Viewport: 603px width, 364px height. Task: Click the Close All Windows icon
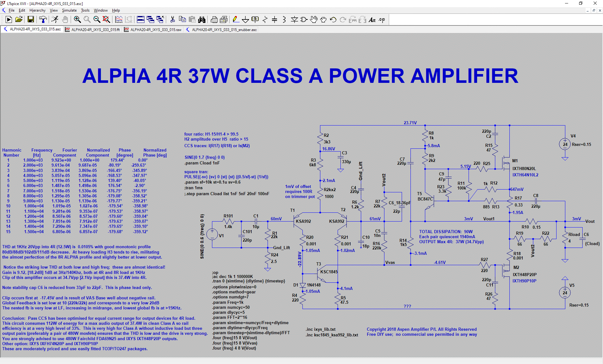pyautogui.click(x=160, y=20)
